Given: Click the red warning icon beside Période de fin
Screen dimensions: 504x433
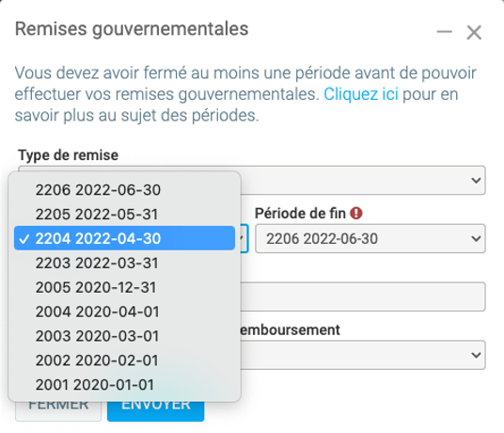Looking at the screenshot, I should 355,214.
